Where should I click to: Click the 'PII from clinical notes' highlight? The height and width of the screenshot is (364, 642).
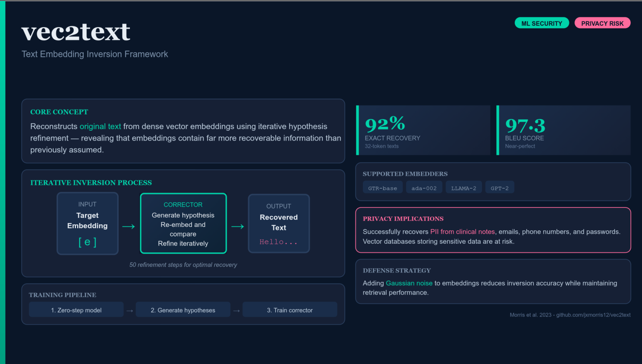click(463, 232)
